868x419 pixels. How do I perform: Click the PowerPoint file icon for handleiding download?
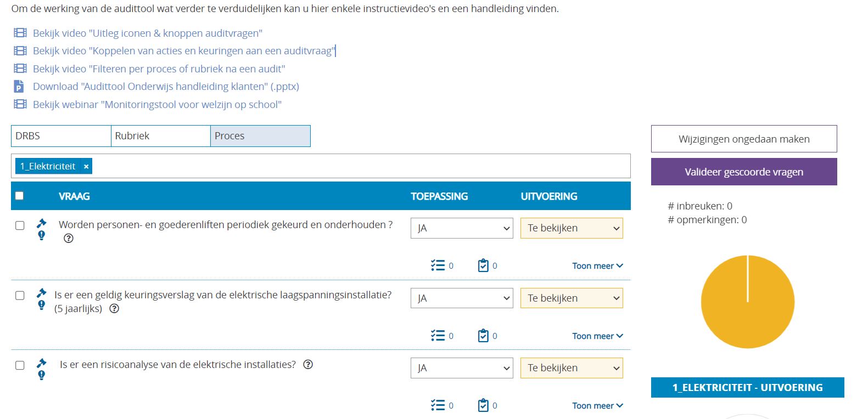point(19,86)
